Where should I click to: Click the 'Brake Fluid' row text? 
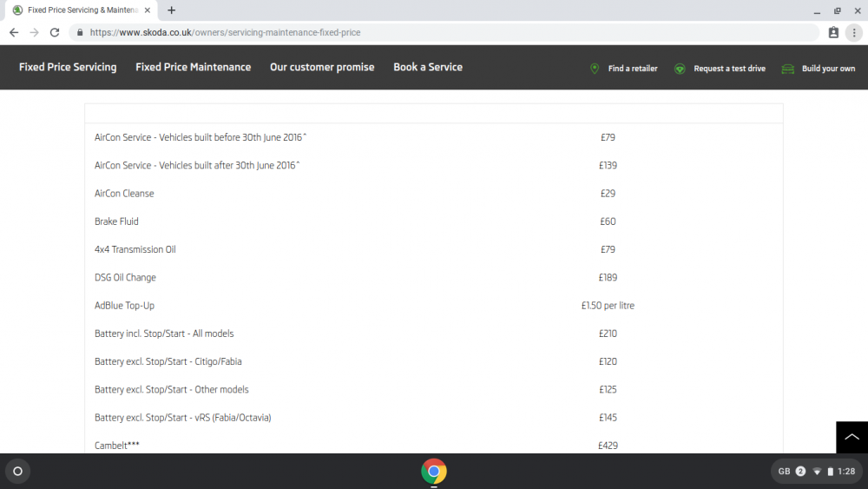(116, 221)
